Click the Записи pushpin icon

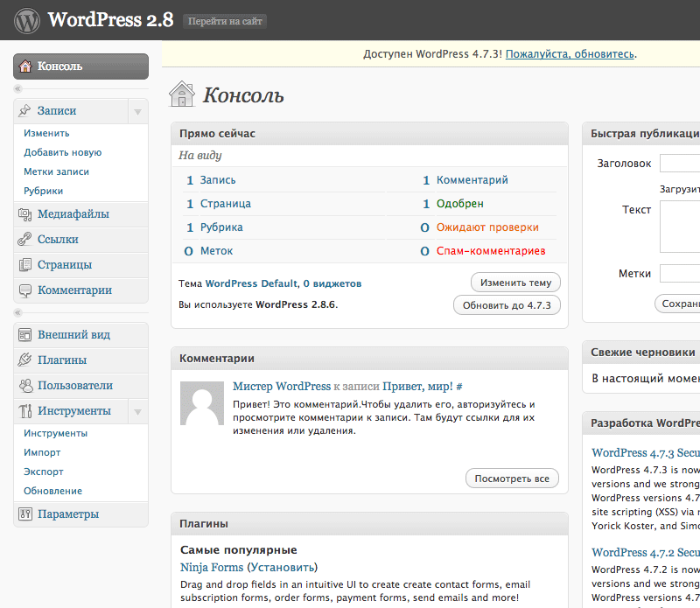point(25,110)
